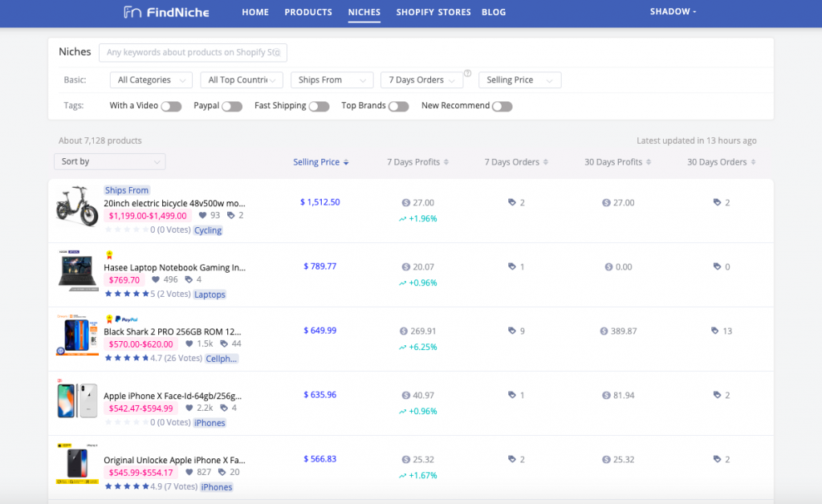
Task: Click the 7-day orders tag icon for Black Shark
Action: coord(512,331)
